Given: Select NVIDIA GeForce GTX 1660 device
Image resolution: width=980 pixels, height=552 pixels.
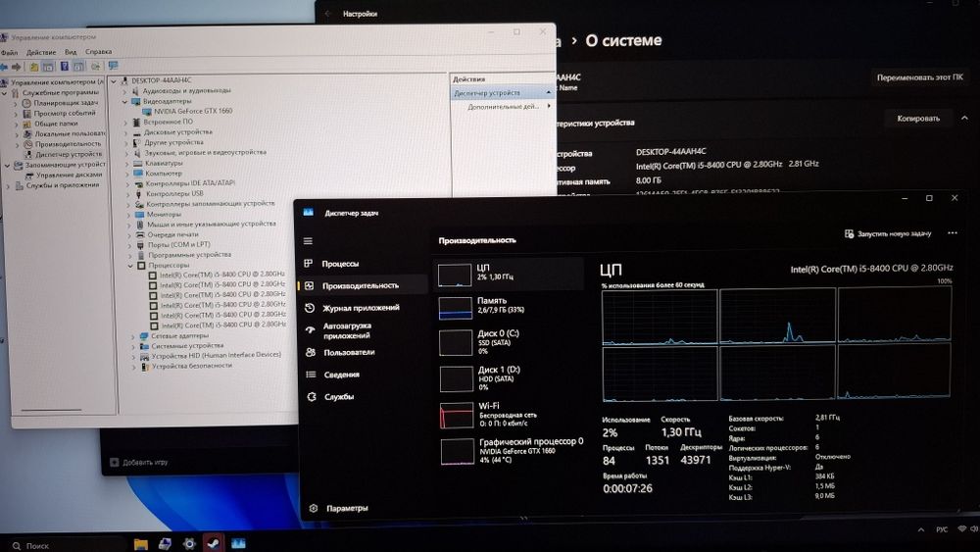Looking at the screenshot, I should tap(193, 111).
